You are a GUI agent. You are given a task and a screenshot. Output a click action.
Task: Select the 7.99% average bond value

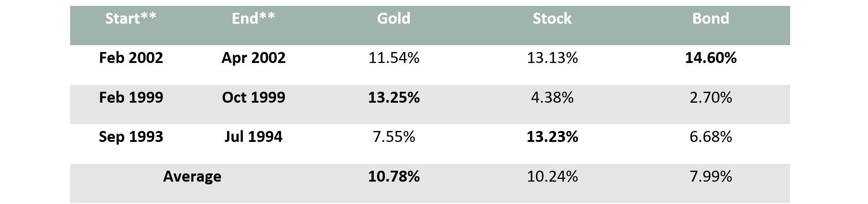coord(710,177)
